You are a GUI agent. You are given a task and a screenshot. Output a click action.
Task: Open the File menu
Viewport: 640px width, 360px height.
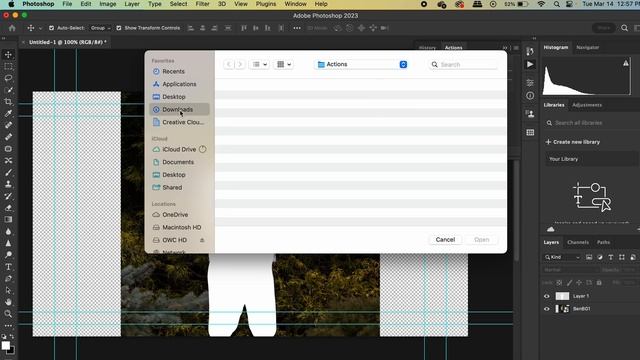pos(67,4)
